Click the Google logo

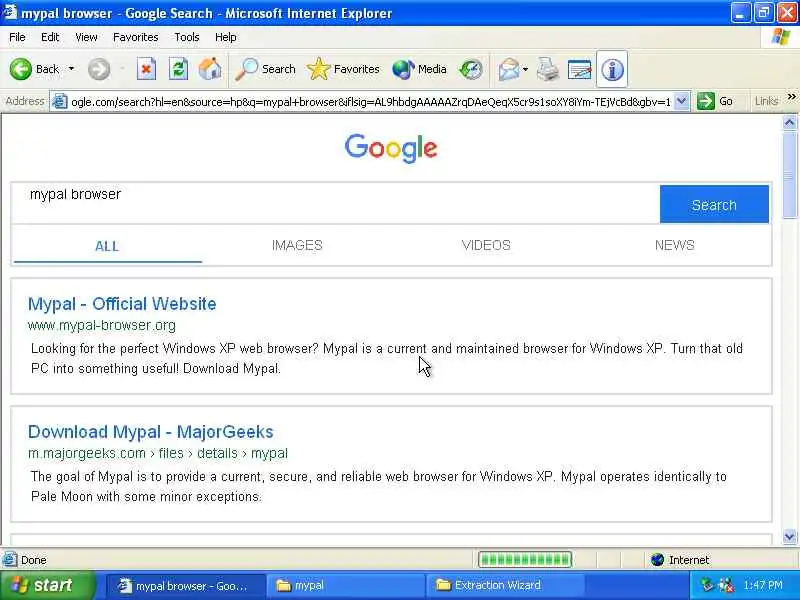(391, 148)
